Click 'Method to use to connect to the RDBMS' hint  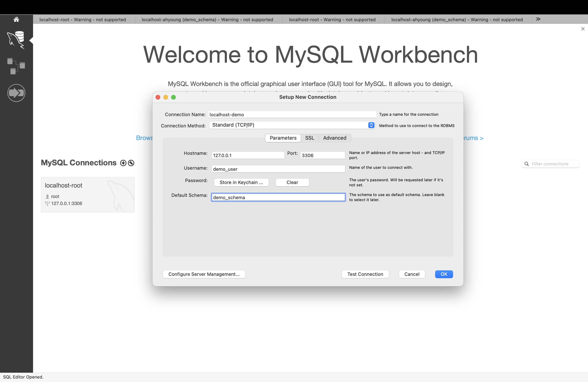417,125
